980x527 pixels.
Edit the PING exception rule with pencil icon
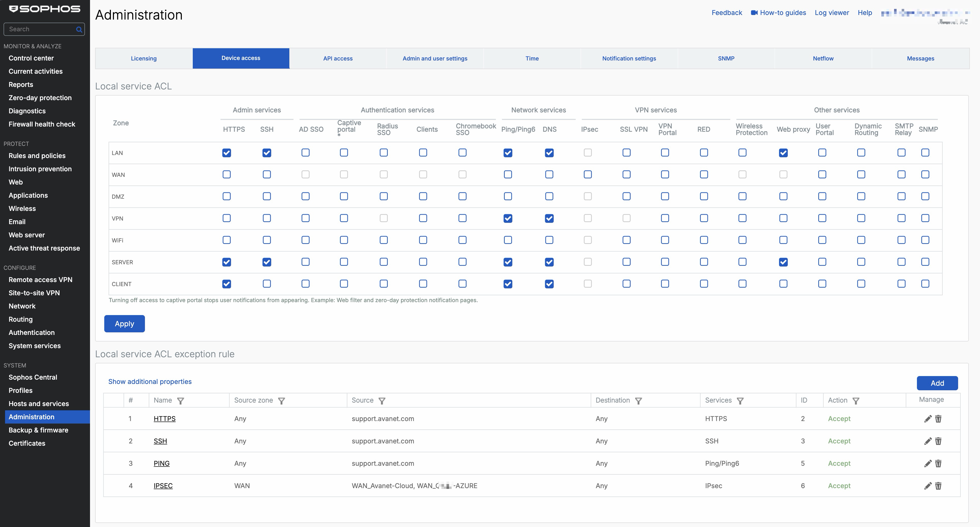pos(928,463)
